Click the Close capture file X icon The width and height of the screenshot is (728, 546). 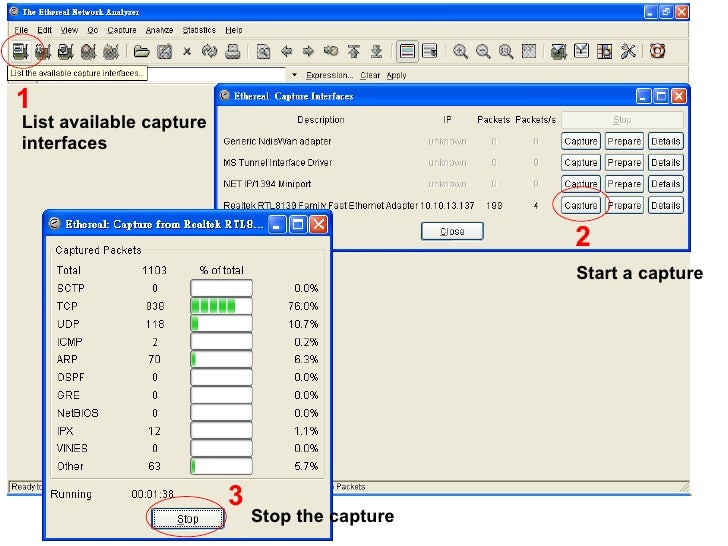coord(187,51)
